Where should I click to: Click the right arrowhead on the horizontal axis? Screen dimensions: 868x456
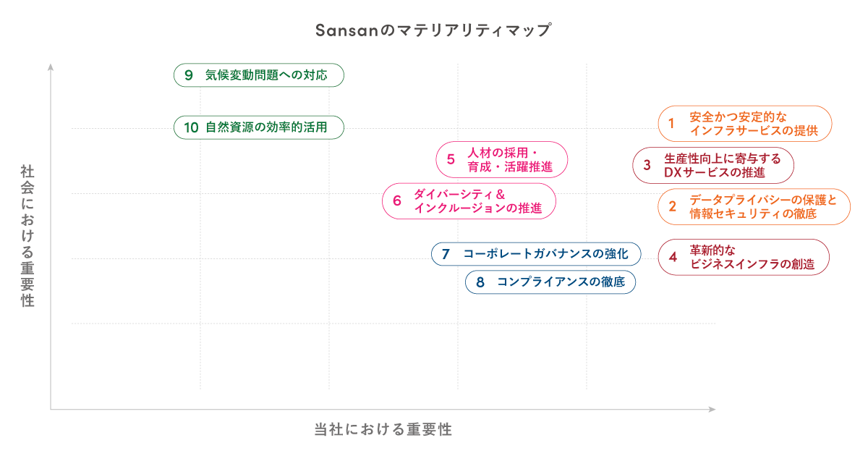pyautogui.click(x=712, y=410)
